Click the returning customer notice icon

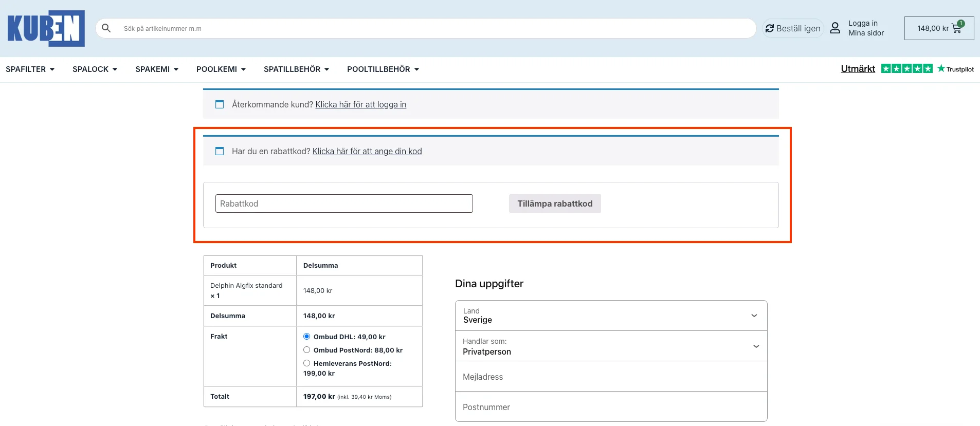[220, 104]
